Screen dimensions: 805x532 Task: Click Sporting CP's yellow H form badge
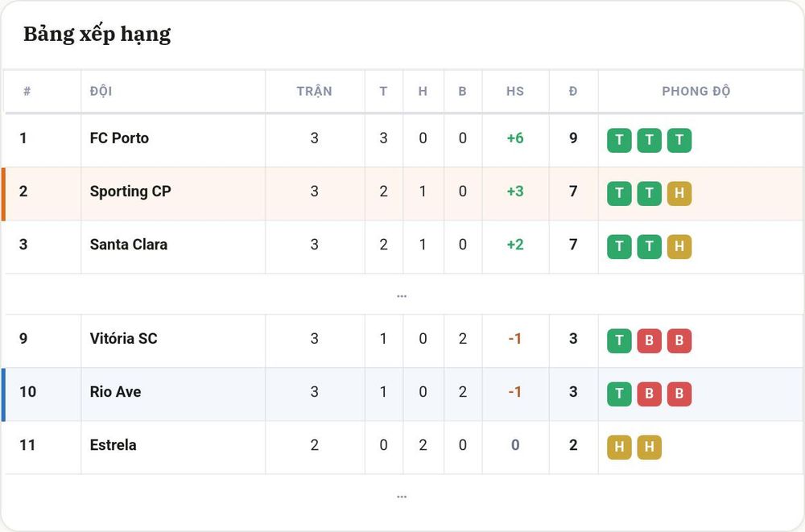(x=679, y=194)
